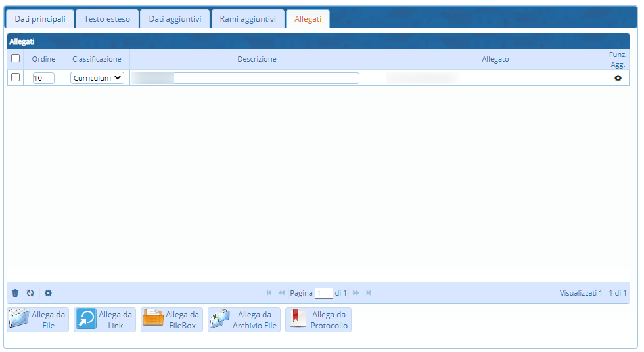This screenshot has width=644, height=352.
Task: Switch to the Dati principali tab
Action: tap(40, 19)
